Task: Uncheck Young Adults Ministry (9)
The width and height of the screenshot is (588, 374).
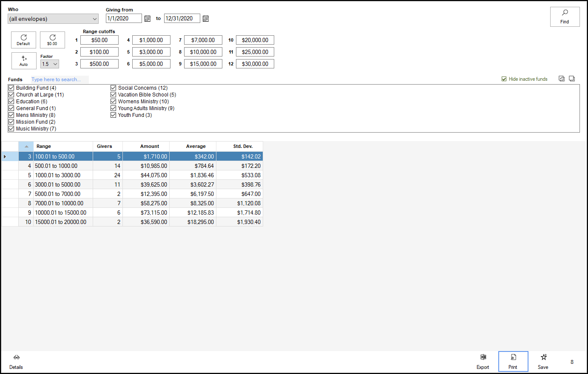Action: pos(114,108)
